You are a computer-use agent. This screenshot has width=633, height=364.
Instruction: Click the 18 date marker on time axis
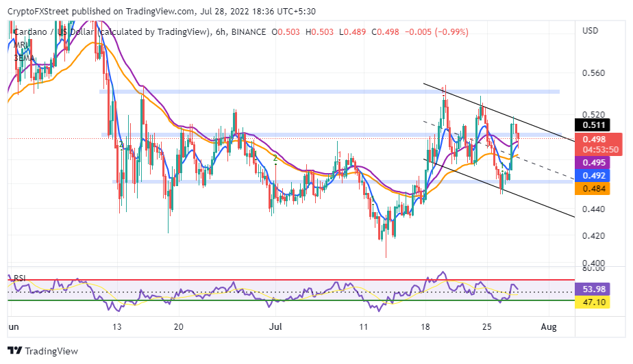tap(425, 326)
